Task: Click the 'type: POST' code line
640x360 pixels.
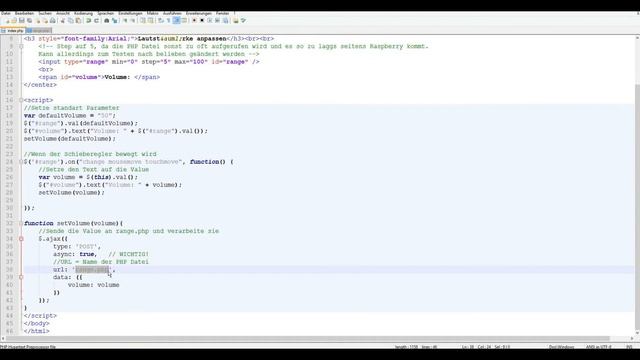Action: tap(76, 247)
